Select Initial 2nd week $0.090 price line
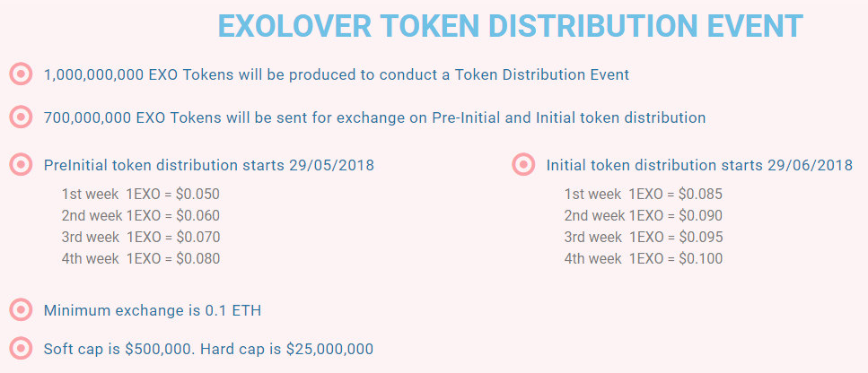This screenshot has width=868, height=373. [x=644, y=215]
